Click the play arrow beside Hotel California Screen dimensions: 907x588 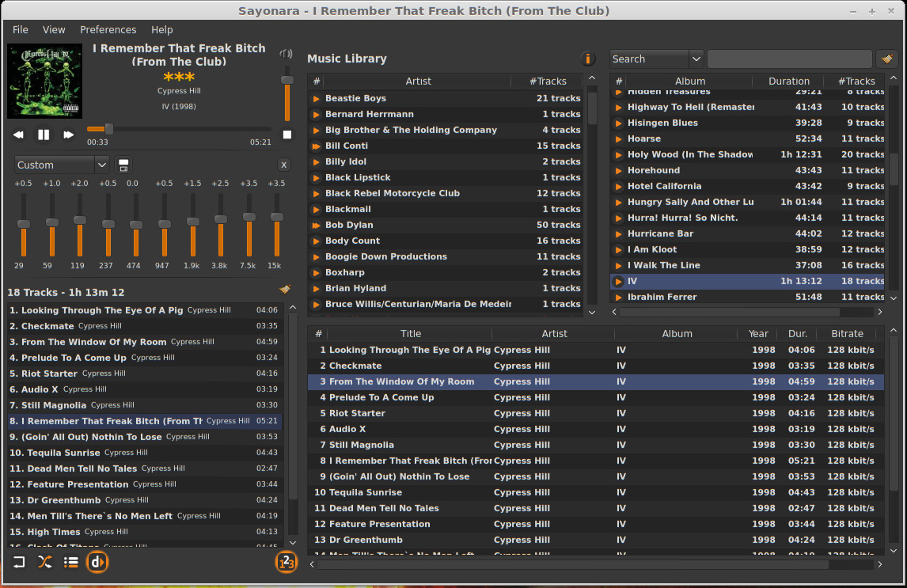[618, 186]
